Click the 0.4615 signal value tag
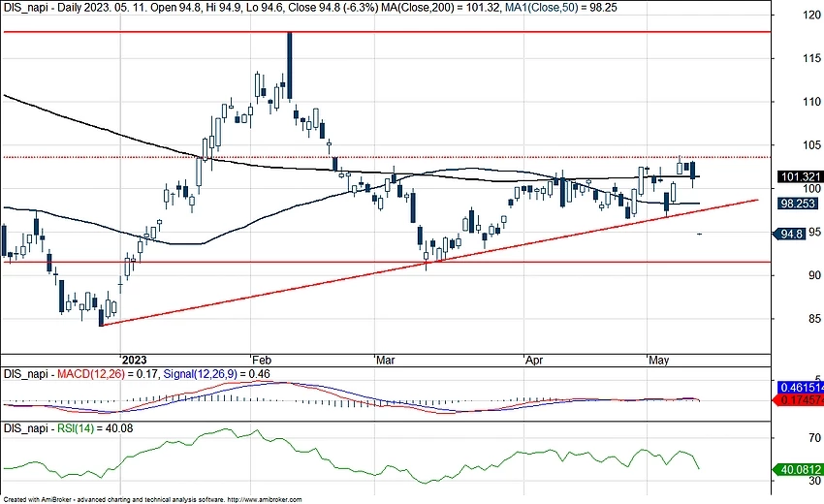This screenshot has height=504, width=824. click(801, 388)
